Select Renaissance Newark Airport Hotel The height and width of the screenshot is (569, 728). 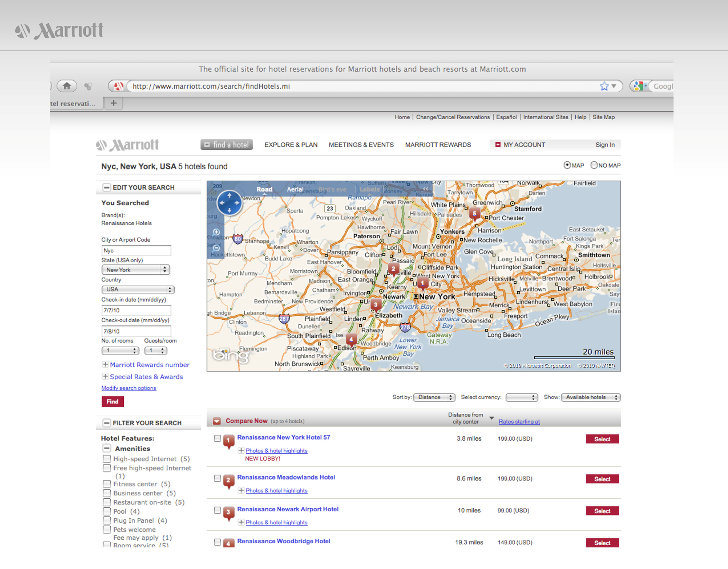(602, 511)
